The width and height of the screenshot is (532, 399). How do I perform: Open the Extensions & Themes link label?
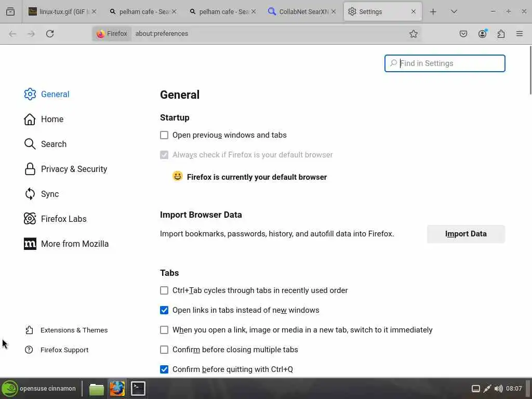pyautogui.click(x=74, y=330)
